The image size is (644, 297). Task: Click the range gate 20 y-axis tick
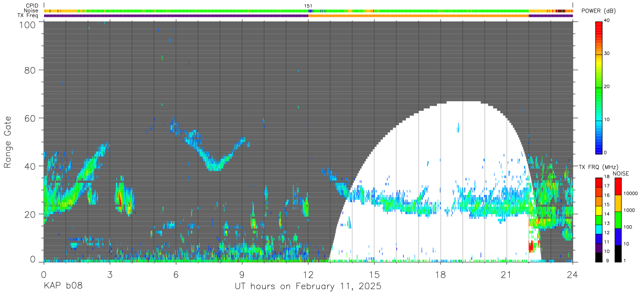point(30,214)
